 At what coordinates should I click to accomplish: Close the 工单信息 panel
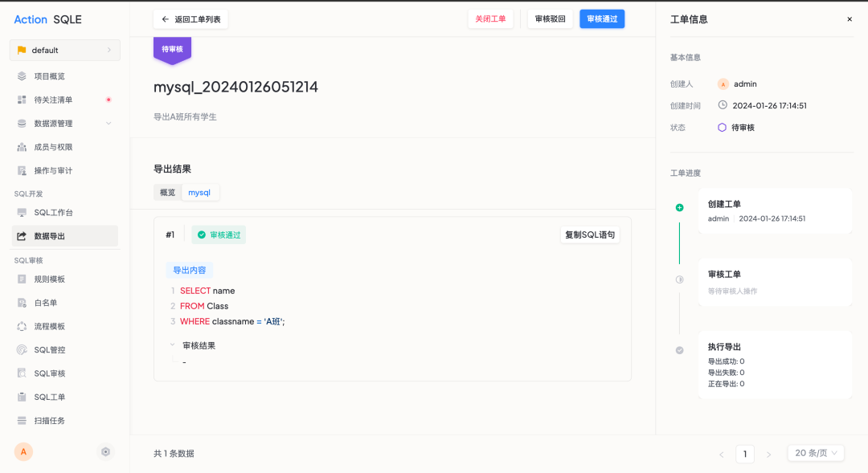(x=850, y=19)
